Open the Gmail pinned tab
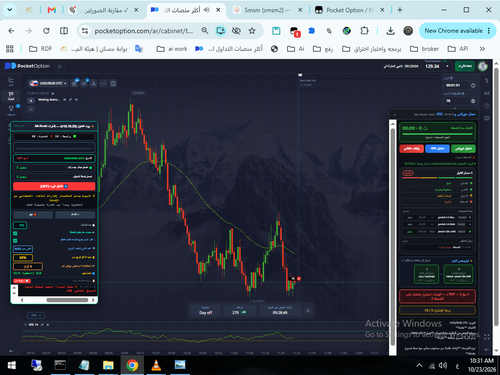500x375 pixels. click(x=52, y=10)
